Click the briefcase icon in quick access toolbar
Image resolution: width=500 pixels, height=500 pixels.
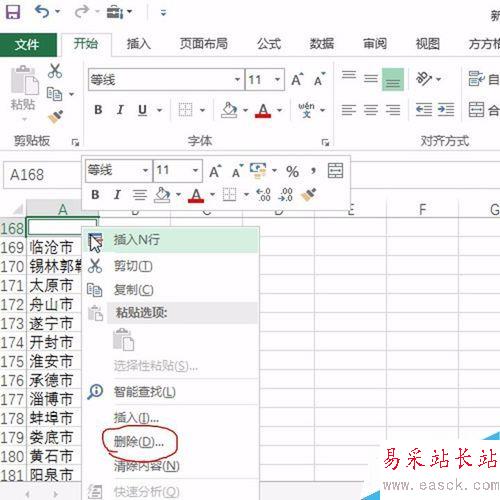[115, 13]
